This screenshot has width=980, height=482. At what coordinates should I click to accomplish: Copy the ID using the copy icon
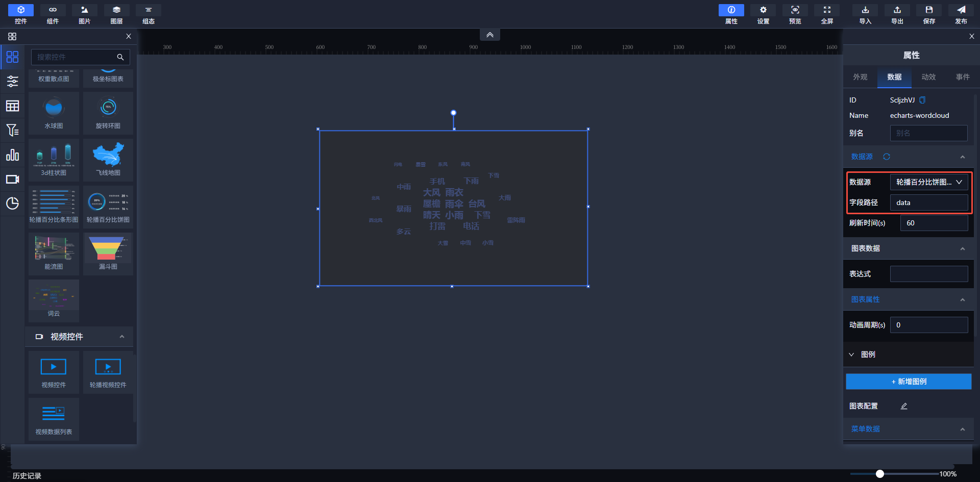922,100
